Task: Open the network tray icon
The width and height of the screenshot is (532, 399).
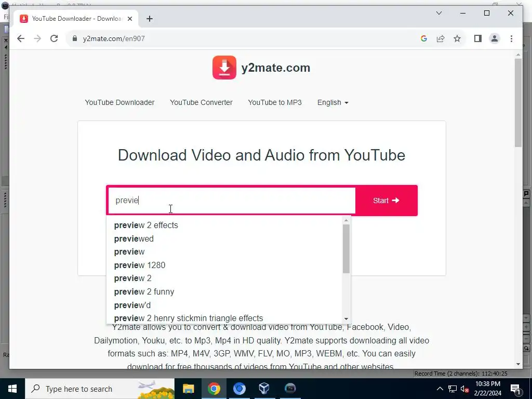Action: 453,389
